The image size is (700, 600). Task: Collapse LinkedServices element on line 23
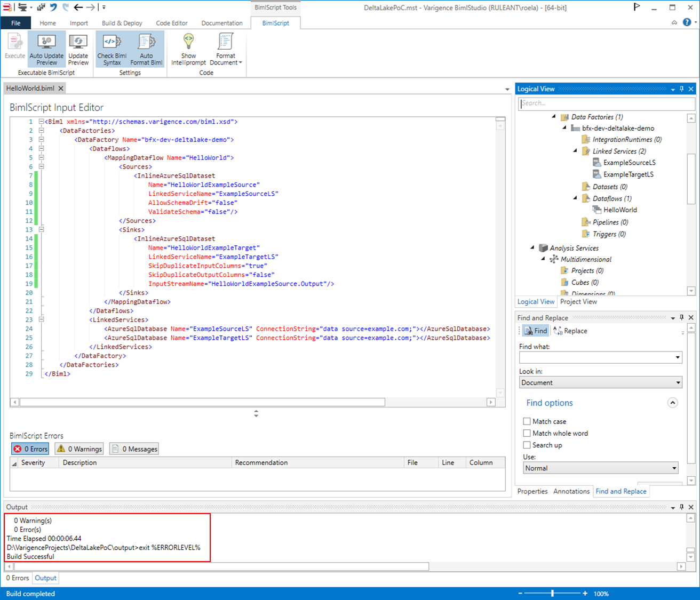click(41, 319)
